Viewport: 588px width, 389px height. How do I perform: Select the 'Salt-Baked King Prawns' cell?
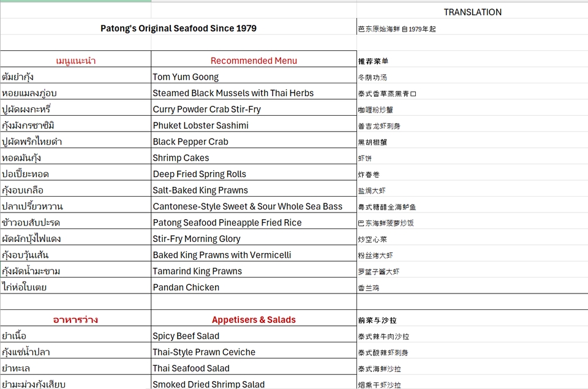point(200,190)
